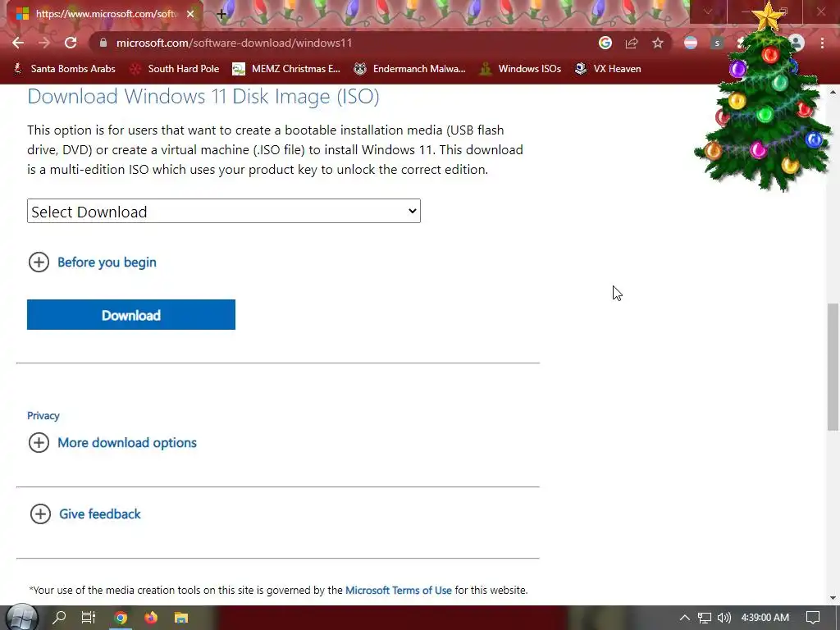Launch Firefox from the taskbar

[x=151, y=618]
